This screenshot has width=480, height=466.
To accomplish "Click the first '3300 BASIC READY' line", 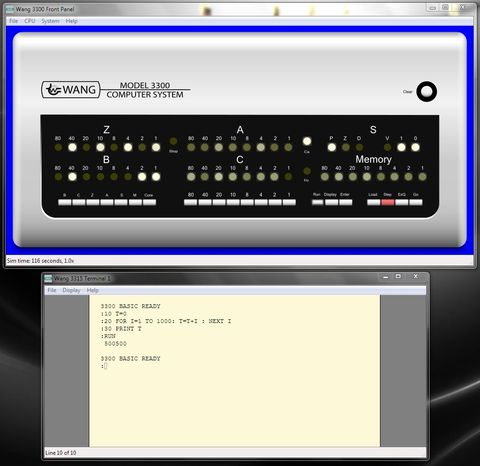I will (130, 306).
